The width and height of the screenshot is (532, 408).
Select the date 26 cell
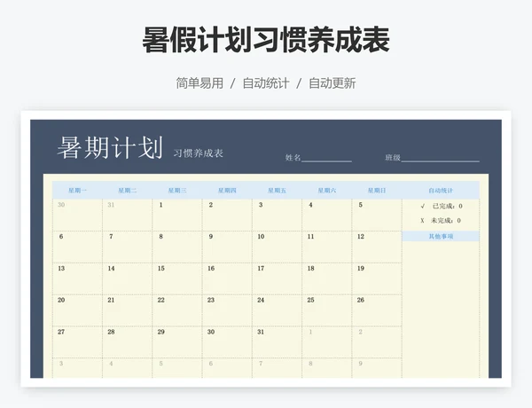[x=377, y=310]
